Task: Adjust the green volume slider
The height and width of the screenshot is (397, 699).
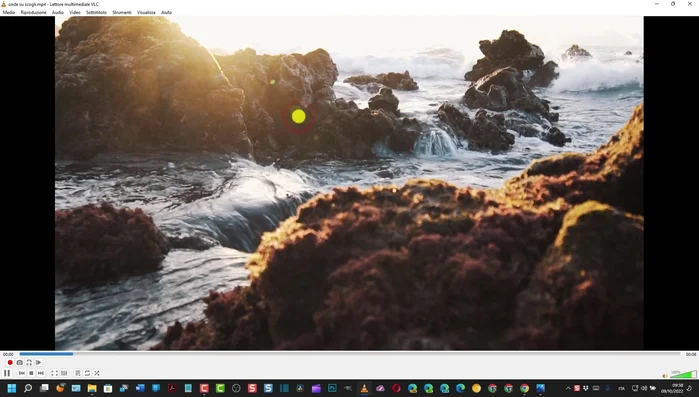Action: click(683, 374)
